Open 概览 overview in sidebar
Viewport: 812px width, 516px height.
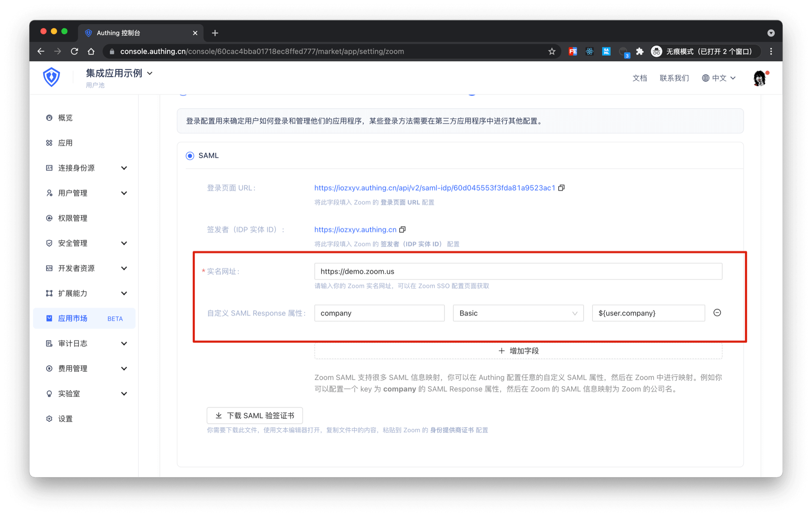point(66,118)
